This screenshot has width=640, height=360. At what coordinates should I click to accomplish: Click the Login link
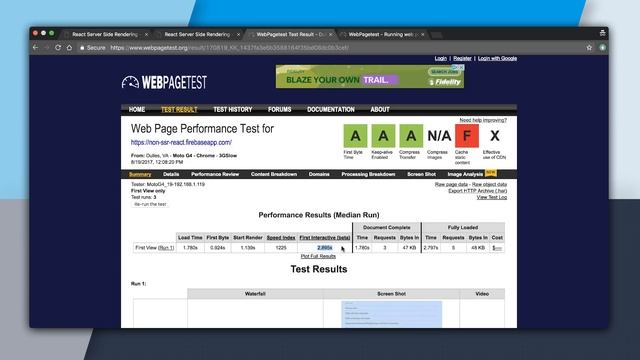440,58
